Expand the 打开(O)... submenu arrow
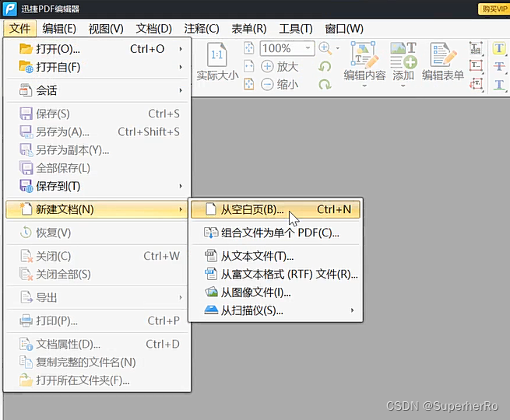510x420 pixels. (x=181, y=49)
